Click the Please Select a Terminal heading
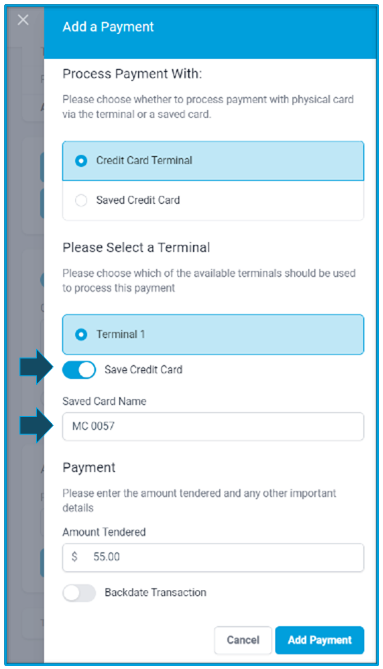The image size is (383, 669). click(x=136, y=247)
